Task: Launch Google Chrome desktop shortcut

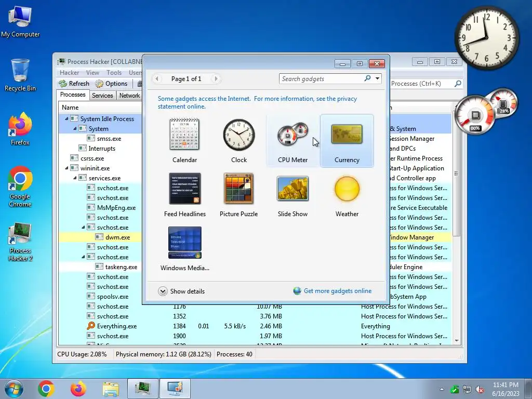Action: coord(20,187)
